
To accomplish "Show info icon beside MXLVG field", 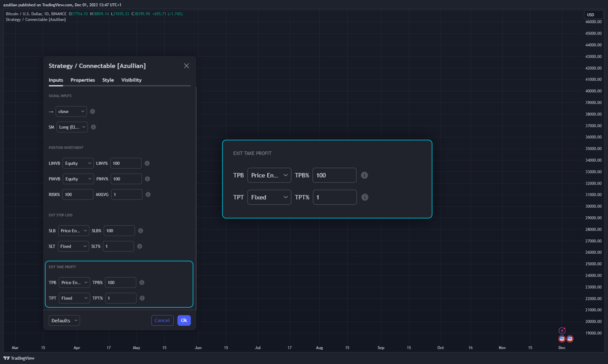I will [x=148, y=194].
